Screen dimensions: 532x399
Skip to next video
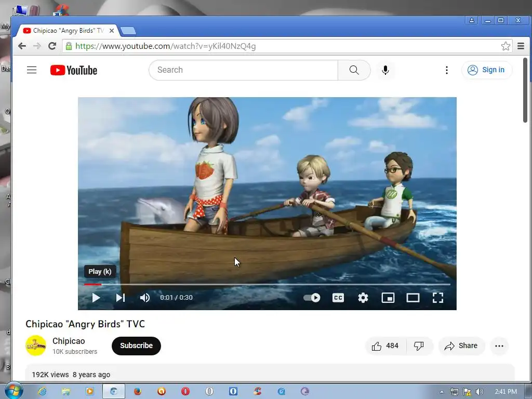[x=121, y=298]
